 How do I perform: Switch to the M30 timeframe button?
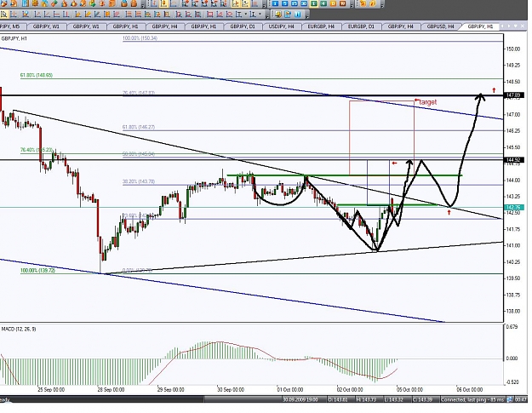point(304,3)
